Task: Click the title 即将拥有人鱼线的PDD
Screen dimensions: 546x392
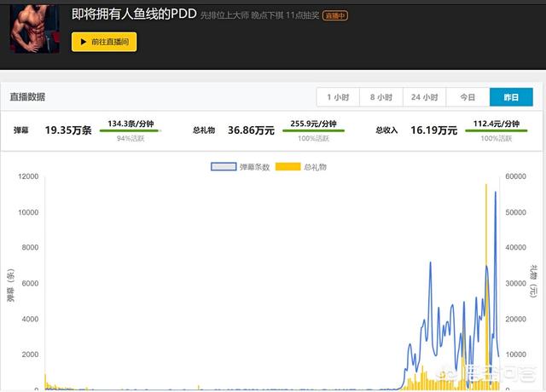Action: point(133,14)
